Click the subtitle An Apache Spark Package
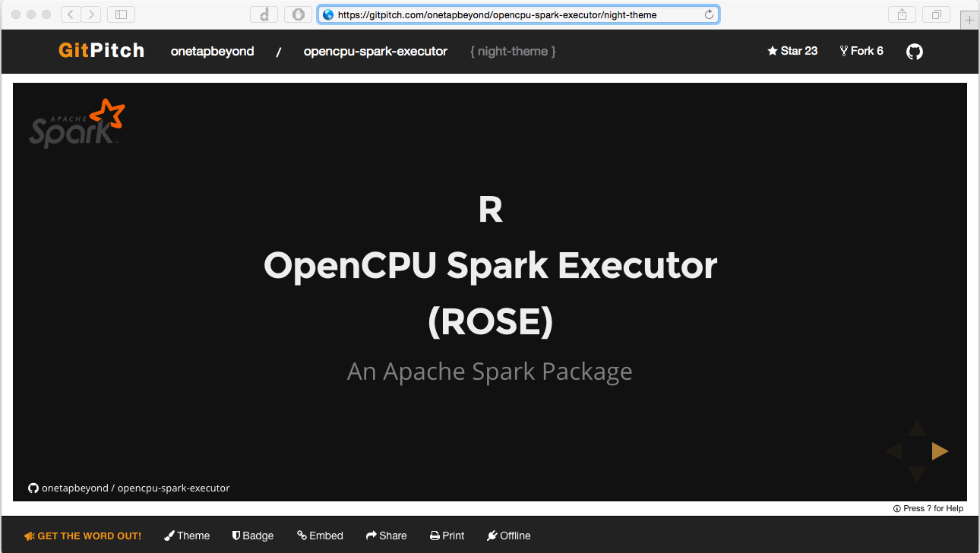Viewport: 980px width, 553px height. [x=490, y=371]
